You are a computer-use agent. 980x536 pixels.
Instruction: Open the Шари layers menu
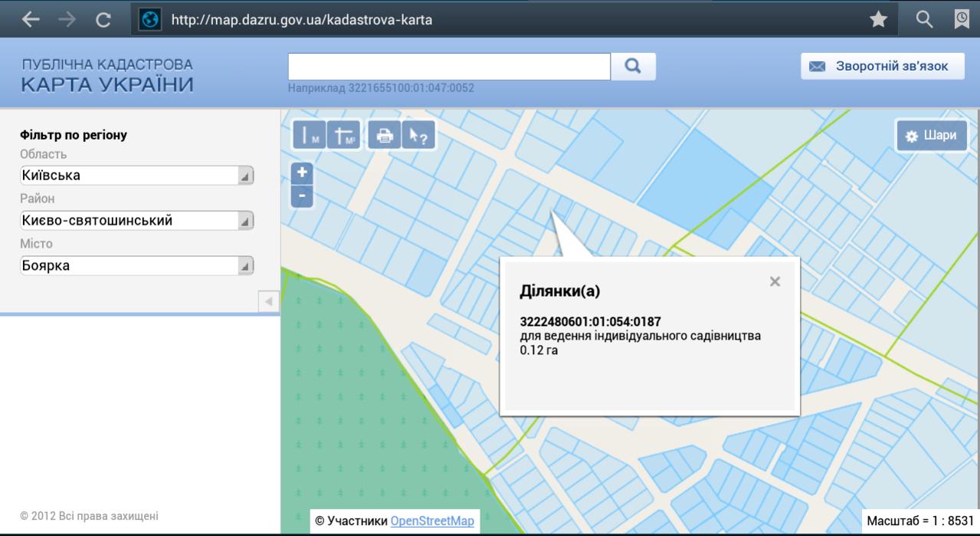[x=931, y=136]
